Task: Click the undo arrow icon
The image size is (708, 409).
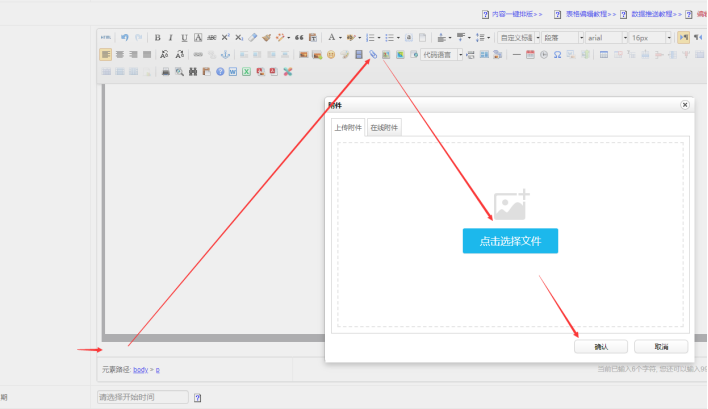Action: (x=125, y=37)
